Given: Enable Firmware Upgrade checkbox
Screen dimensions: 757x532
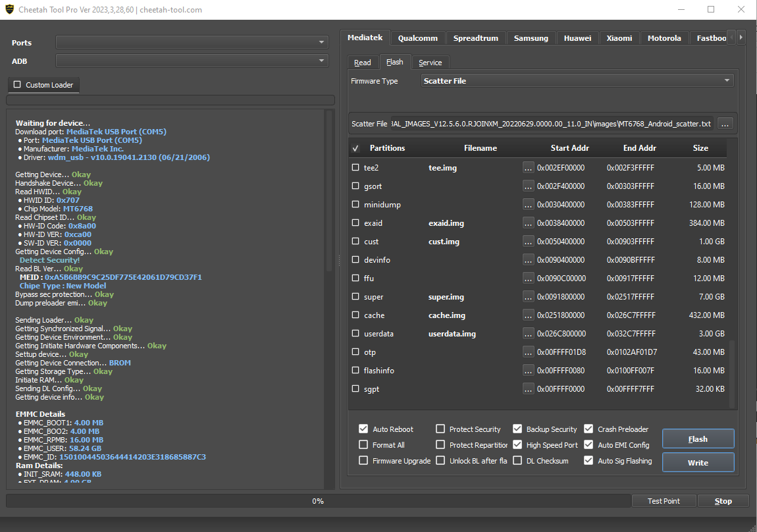Looking at the screenshot, I should (363, 460).
